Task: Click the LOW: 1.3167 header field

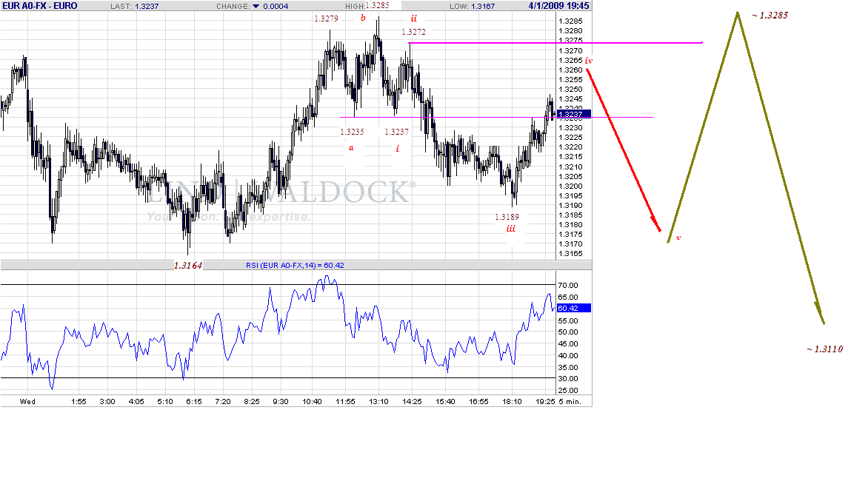Action: (473, 7)
